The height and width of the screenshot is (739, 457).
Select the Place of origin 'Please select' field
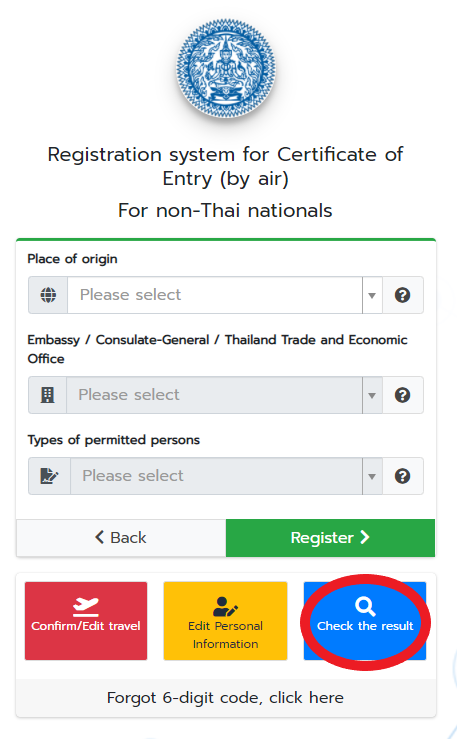tap(215, 295)
